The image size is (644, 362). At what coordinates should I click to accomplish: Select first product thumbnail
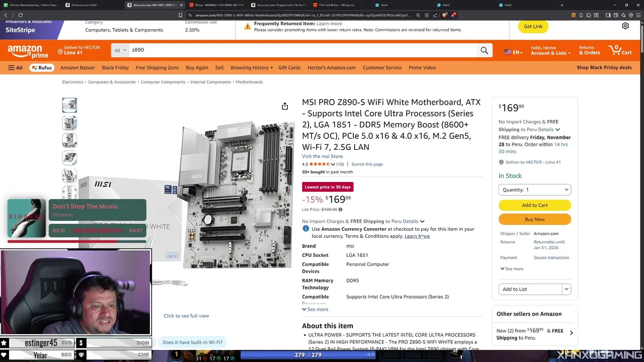click(x=69, y=105)
